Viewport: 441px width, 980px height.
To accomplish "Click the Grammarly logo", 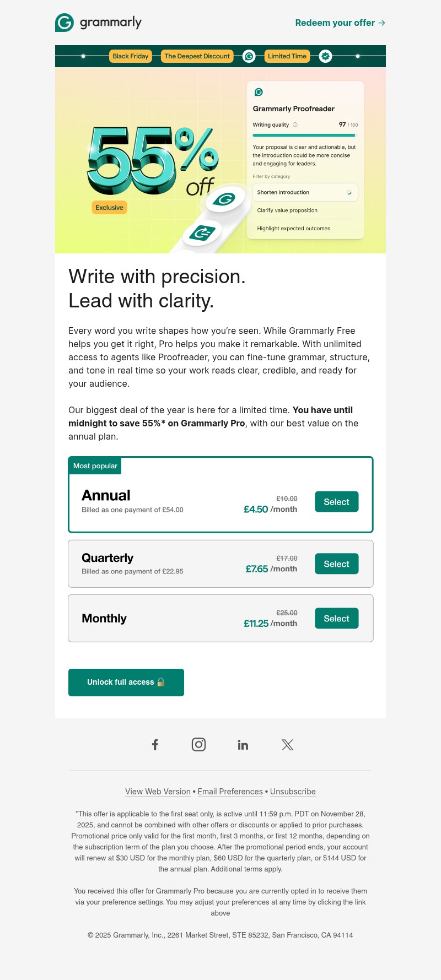I will 98,23.
